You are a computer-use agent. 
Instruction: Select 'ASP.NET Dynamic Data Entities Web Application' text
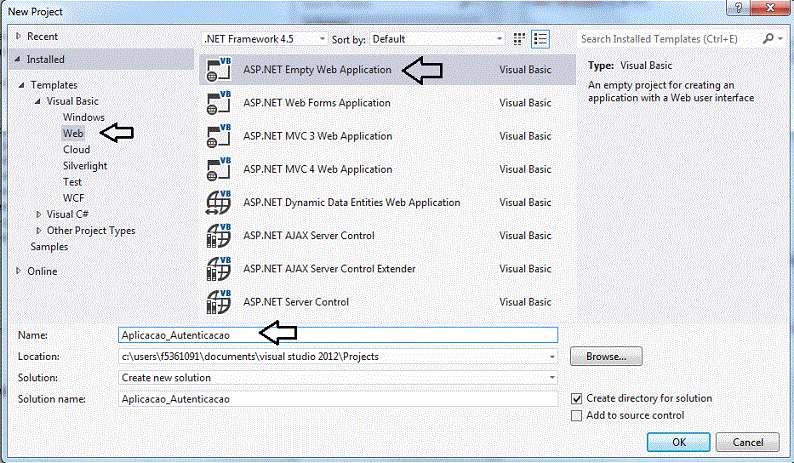coord(351,203)
